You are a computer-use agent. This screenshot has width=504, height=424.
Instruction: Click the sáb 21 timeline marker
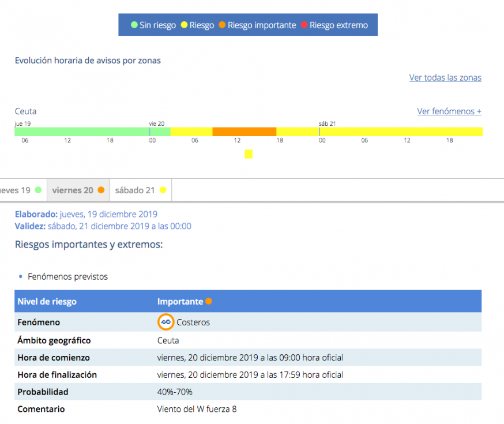(x=327, y=123)
